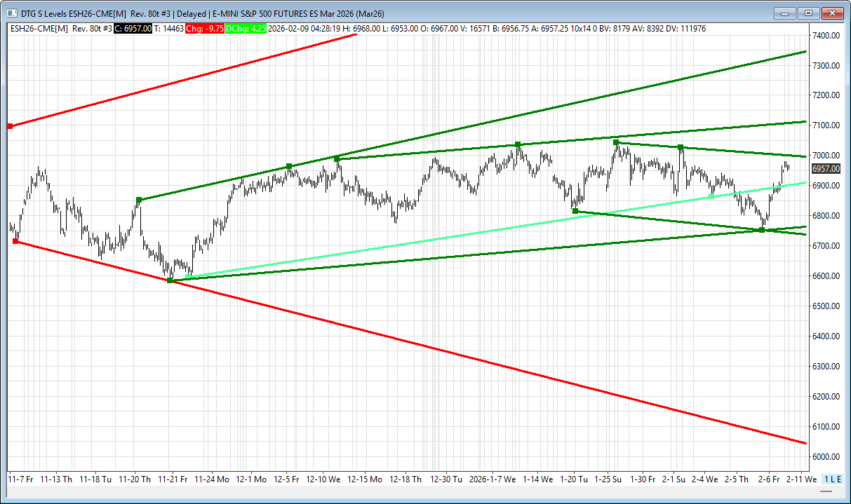851x504 pixels.
Task: Select green anchor at the 2-6 Fr low
Action: (763, 230)
